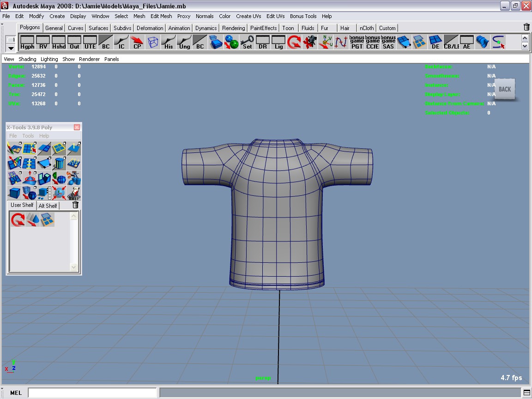
Task: Click the Lig shelf button
Action: 278,42
